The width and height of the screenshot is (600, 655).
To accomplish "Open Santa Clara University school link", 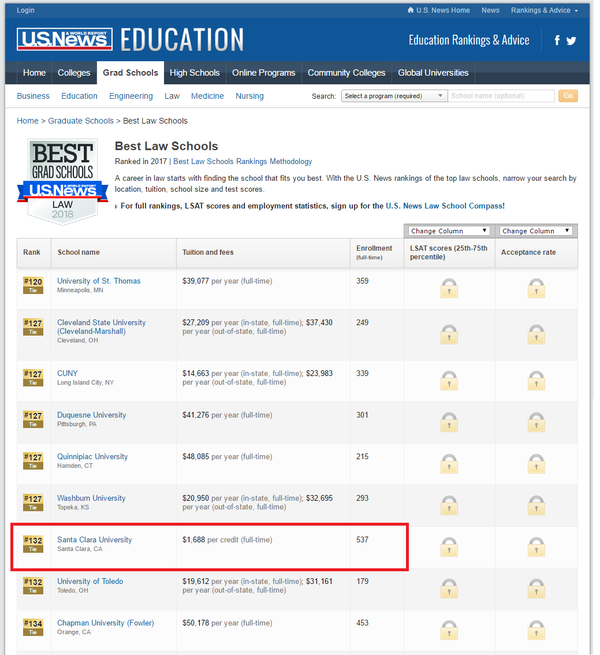I will coord(94,539).
